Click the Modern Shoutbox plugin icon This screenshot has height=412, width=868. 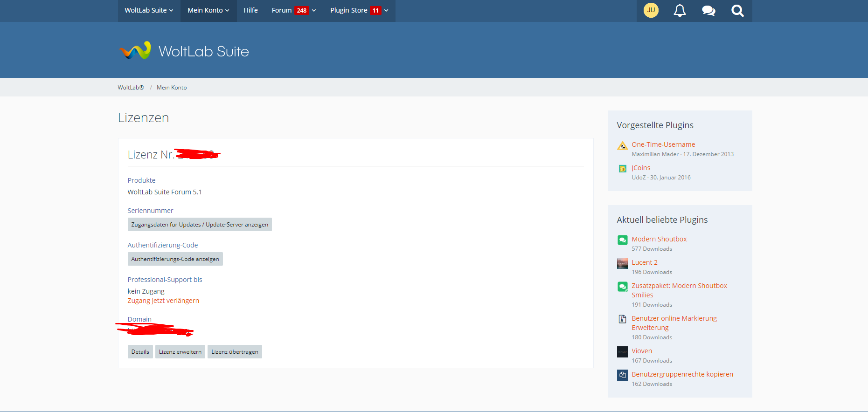pyautogui.click(x=622, y=240)
